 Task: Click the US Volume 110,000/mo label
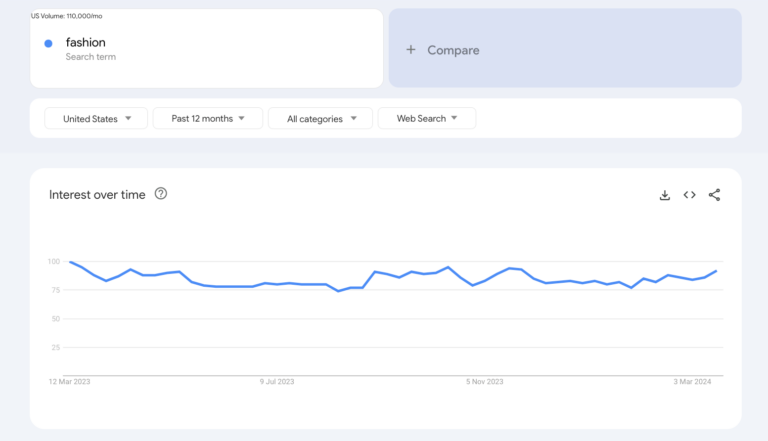(67, 16)
